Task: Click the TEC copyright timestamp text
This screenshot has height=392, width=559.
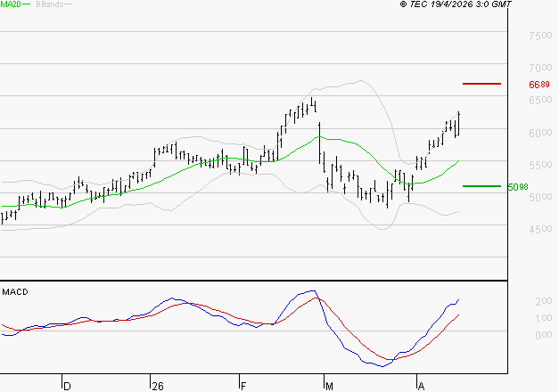Action: coord(456,4)
